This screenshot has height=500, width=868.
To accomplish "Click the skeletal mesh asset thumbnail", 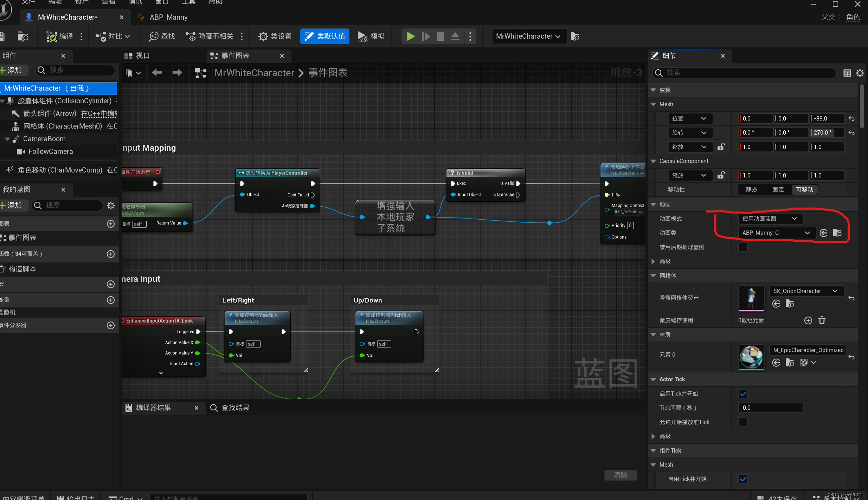I will pos(751,298).
